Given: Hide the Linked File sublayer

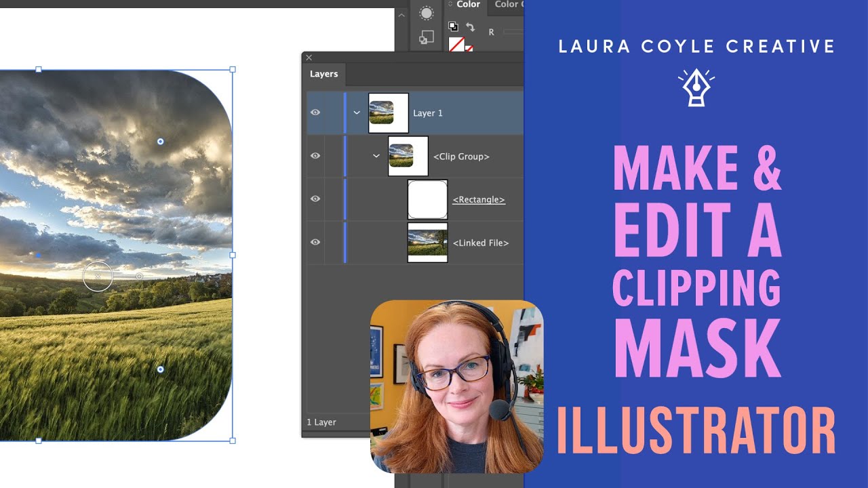Looking at the screenshot, I should click(x=315, y=242).
